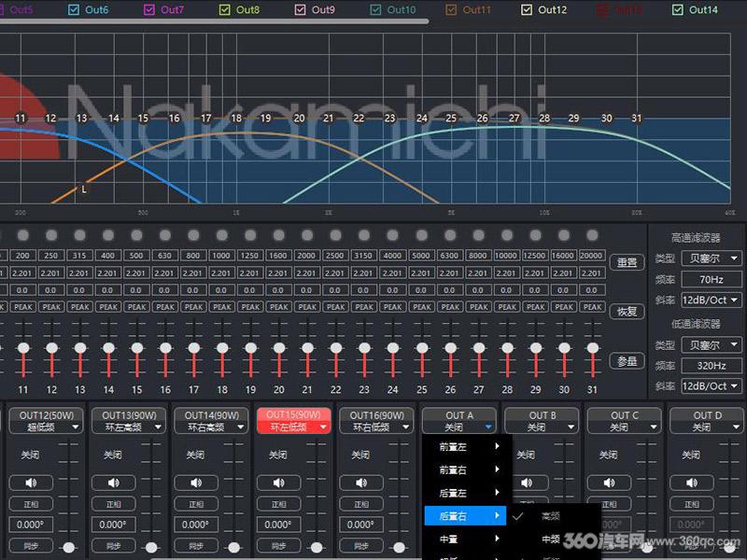Click the 0.000° phase field under OUT14
This screenshot has width=747, height=560.
pyautogui.click(x=196, y=525)
